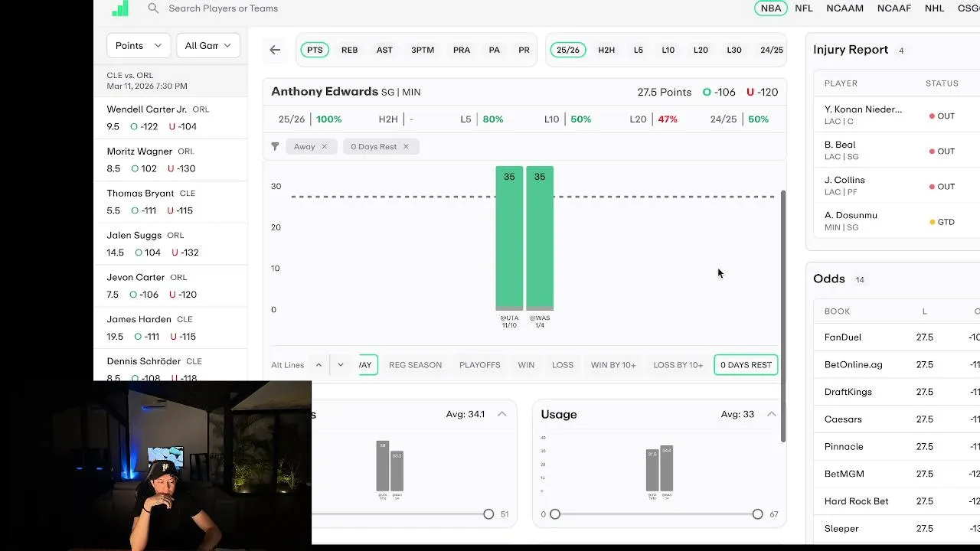Click the @WAS 1/4 game bar
The height and width of the screenshot is (551, 980).
[x=540, y=238]
